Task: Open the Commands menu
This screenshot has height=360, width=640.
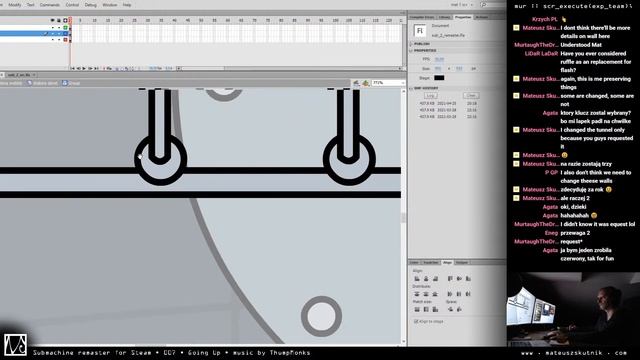Action: click(50, 5)
